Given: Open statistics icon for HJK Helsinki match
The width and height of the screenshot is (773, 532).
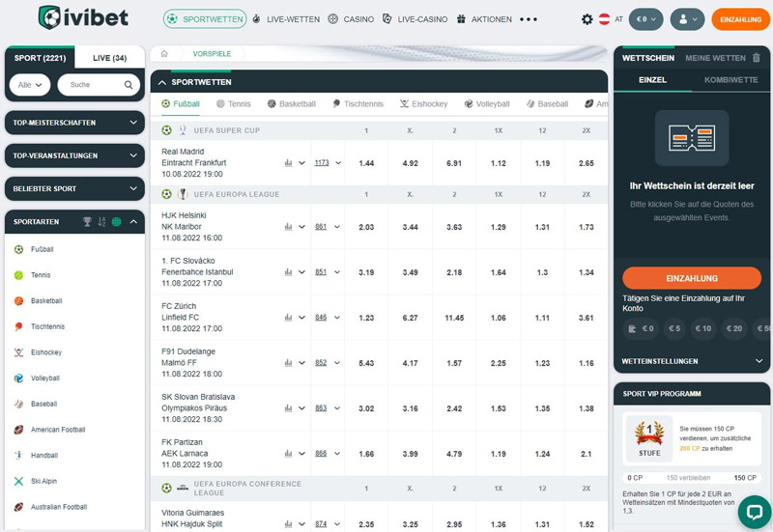Looking at the screenshot, I should tap(288, 227).
